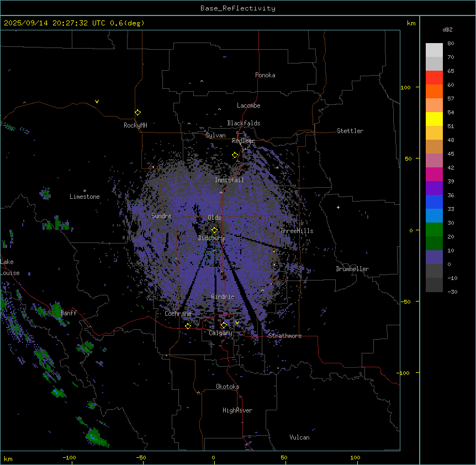
Task: Click the Blackfalds city label
Action: [244, 123]
